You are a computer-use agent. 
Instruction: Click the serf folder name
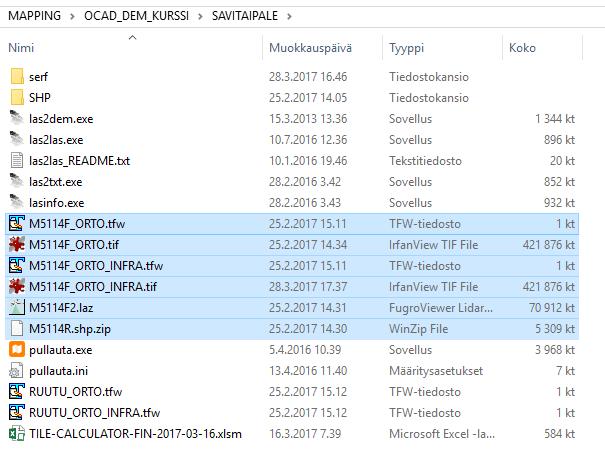click(38, 77)
